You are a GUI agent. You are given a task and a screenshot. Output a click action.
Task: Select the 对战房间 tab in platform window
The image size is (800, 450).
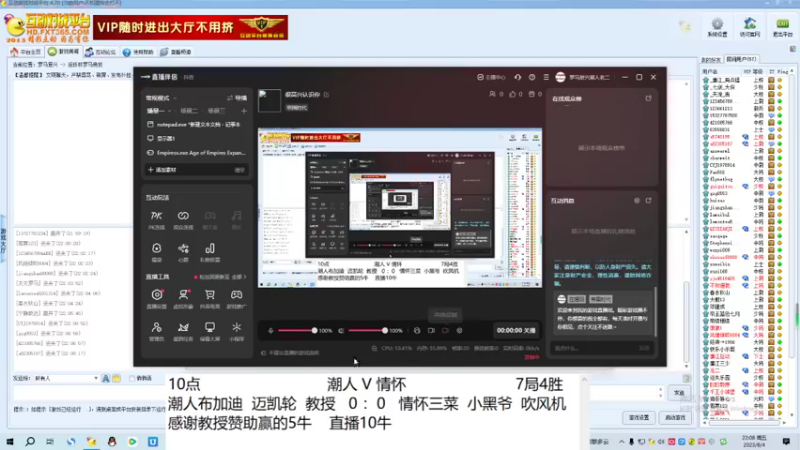(x=64, y=52)
